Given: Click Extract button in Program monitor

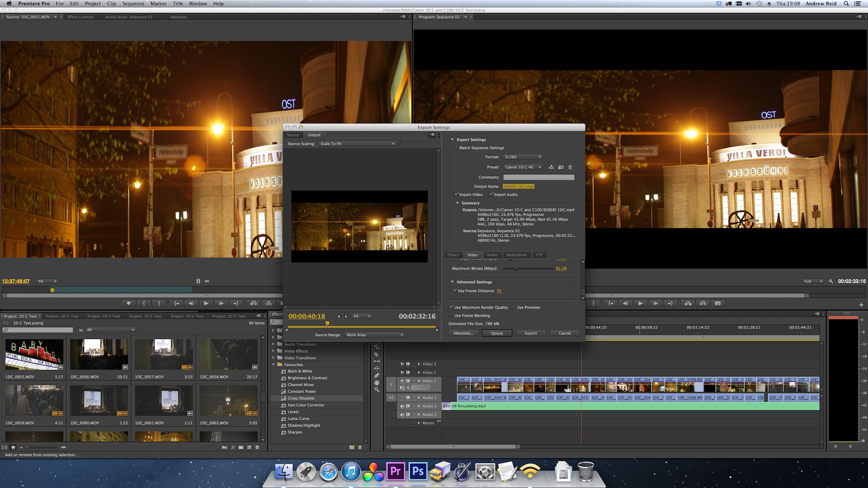Looking at the screenshot, I should click(703, 303).
